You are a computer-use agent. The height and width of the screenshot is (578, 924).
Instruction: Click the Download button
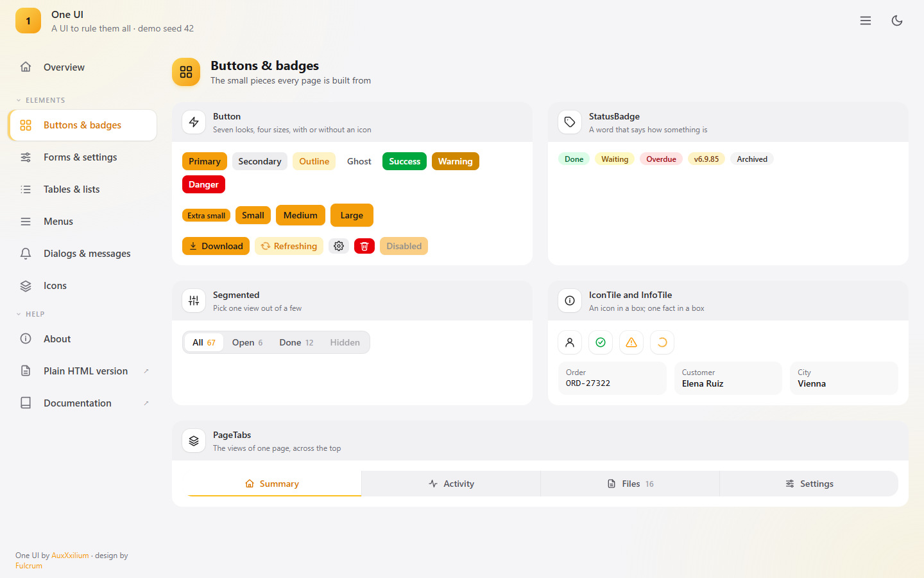pos(216,246)
